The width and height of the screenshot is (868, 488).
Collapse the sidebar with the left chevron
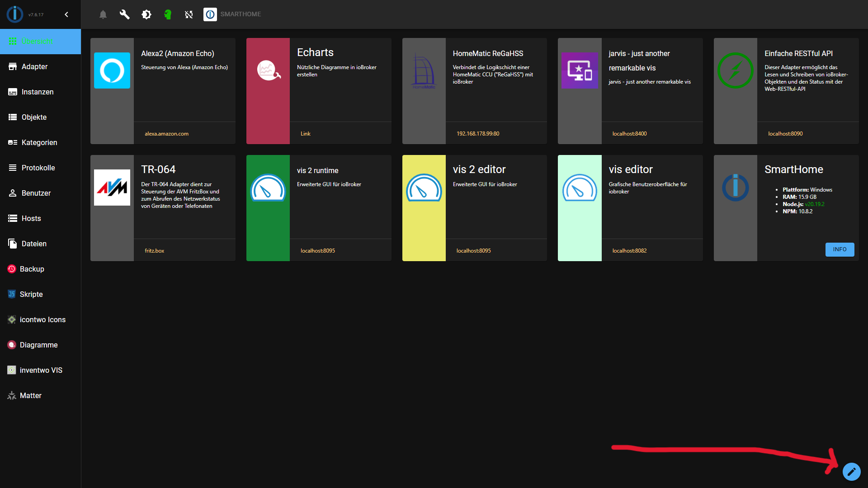coord(66,14)
